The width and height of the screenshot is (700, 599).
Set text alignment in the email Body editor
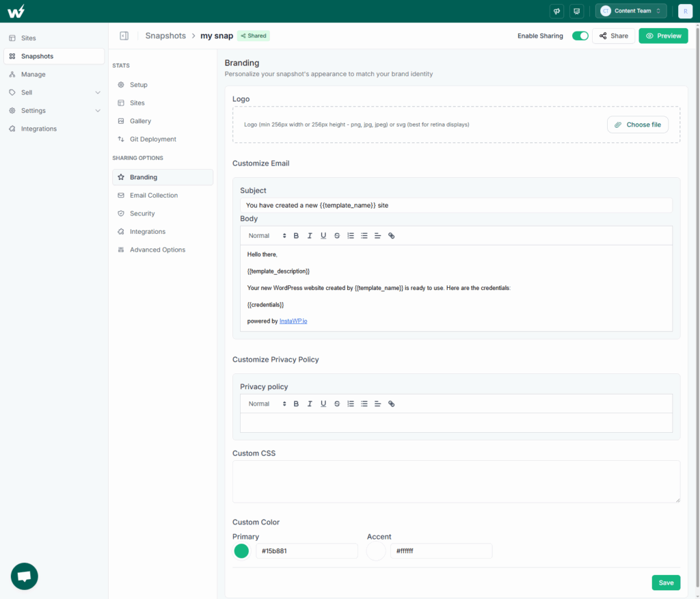coord(377,236)
